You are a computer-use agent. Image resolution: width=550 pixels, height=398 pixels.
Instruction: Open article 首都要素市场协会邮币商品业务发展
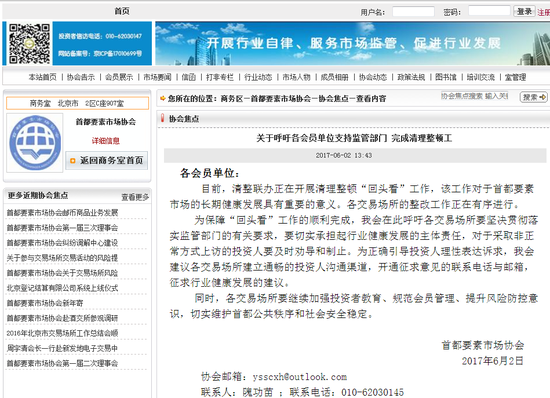click(x=62, y=213)
